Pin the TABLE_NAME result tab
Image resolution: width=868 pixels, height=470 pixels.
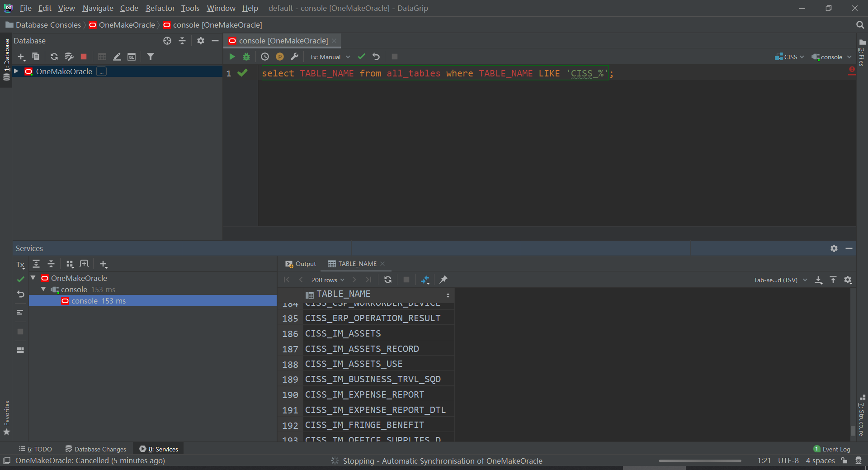tap(443, 280)
